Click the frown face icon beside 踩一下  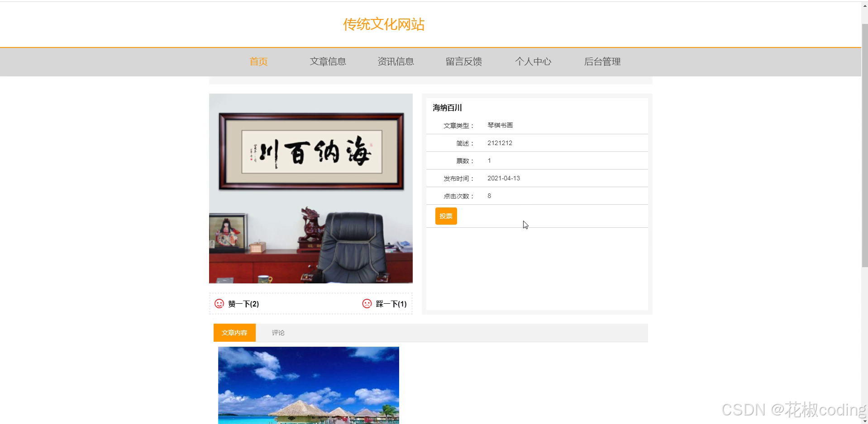(366, 304)
